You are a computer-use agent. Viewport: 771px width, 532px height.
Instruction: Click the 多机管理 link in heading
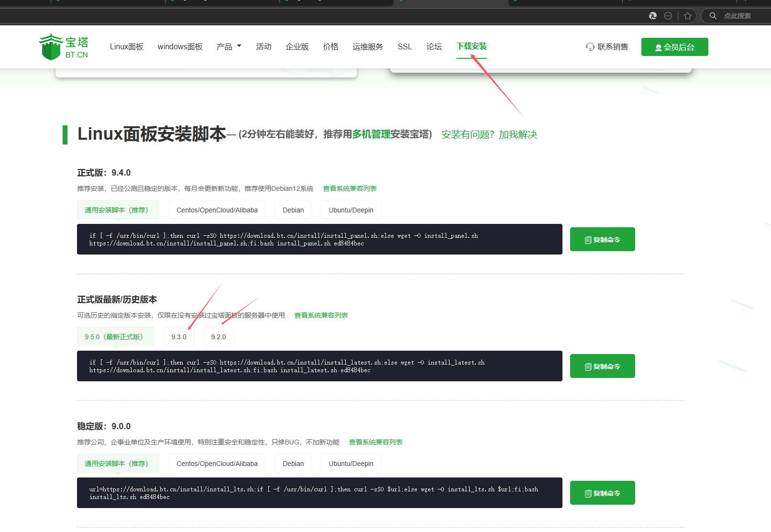(x=371, y=134)
